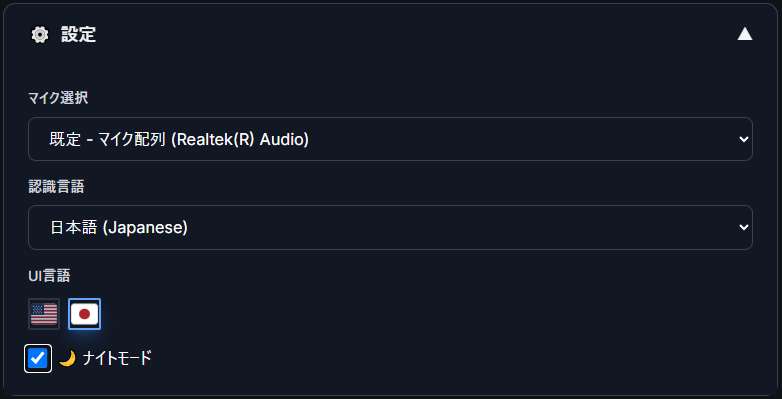Collapse the 設定 panel with the triangle
The width and height of the screenshot is (782, 399).
pyautogui.click(x=745, y=34)
